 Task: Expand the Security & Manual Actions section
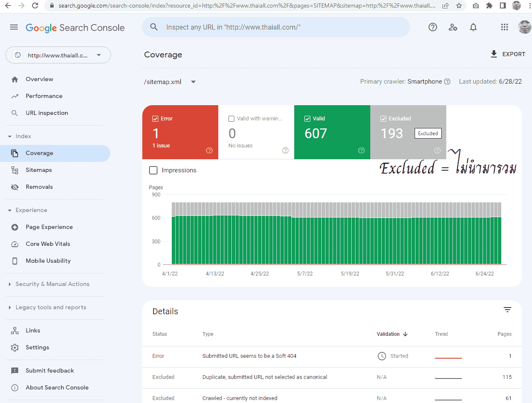pyautogui.click(x=52, y=284)
